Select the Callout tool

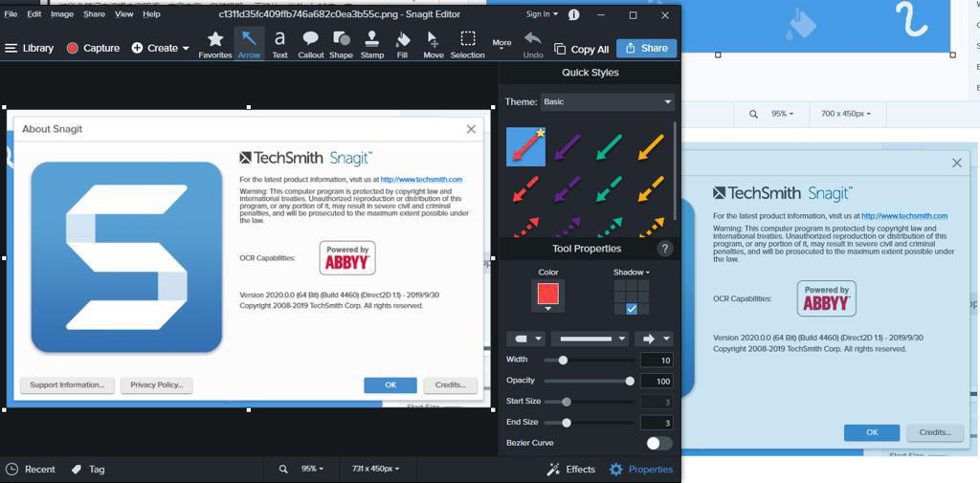[x=311, y=45]
